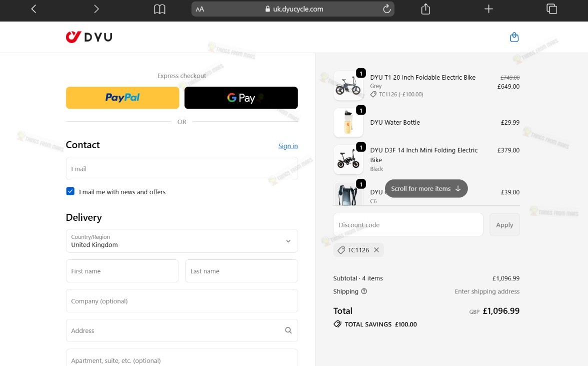Screen dimensions: 588x366
Task: Click the TOTAL SAVINGS tag icon
Action: (337, 324)
